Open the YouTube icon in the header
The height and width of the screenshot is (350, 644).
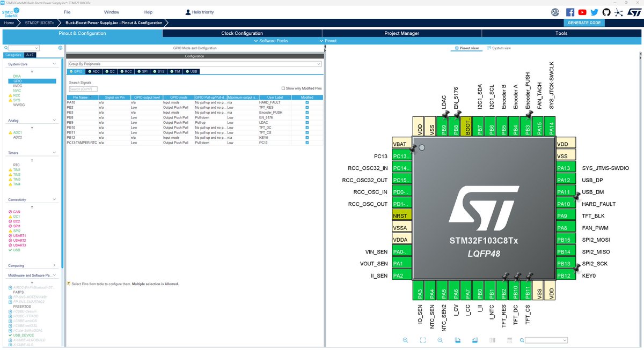point(582,12)
